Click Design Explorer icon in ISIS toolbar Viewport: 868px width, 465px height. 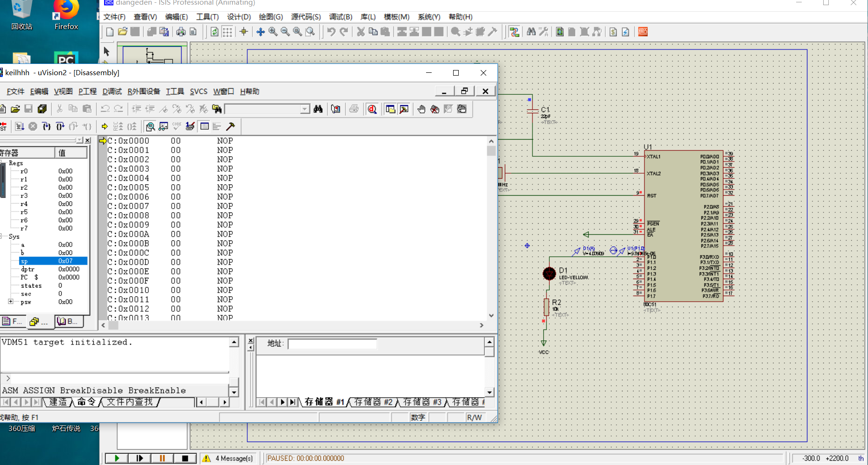[x=560, y=32]
